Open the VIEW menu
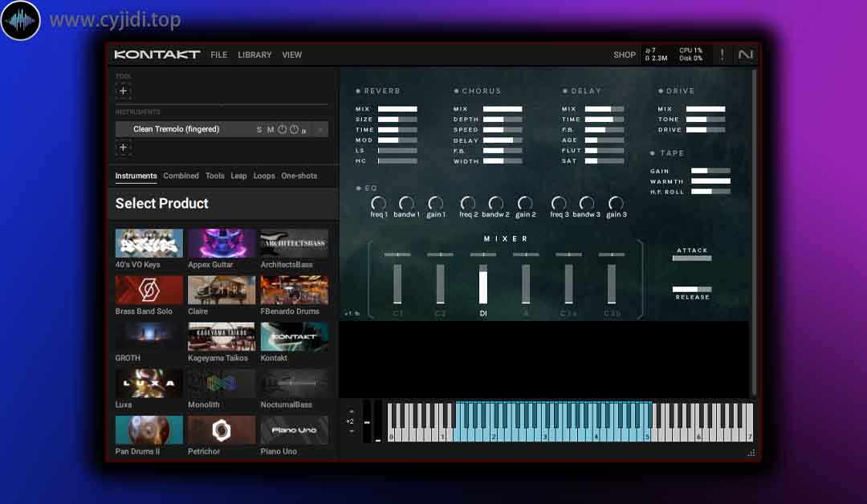 (292, 55)
